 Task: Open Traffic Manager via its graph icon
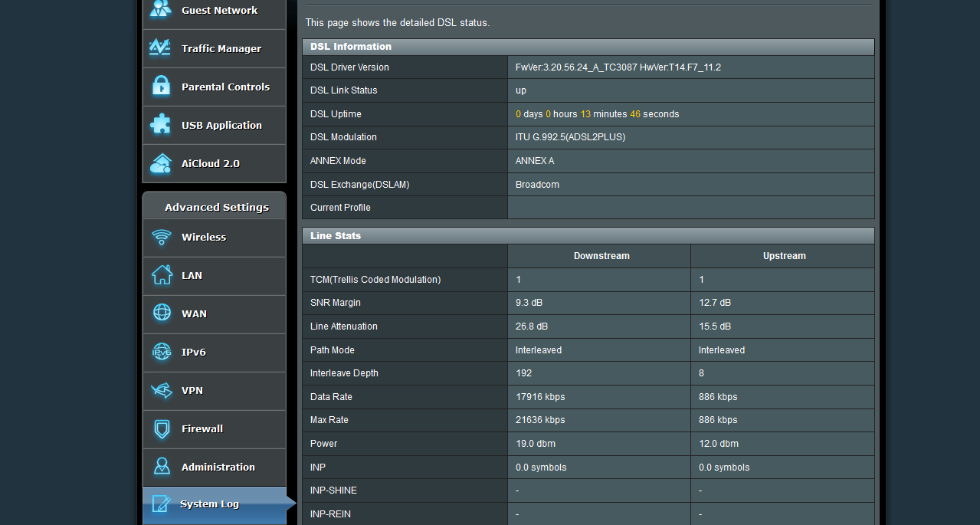pyautogui.click(x=161, y=48)
